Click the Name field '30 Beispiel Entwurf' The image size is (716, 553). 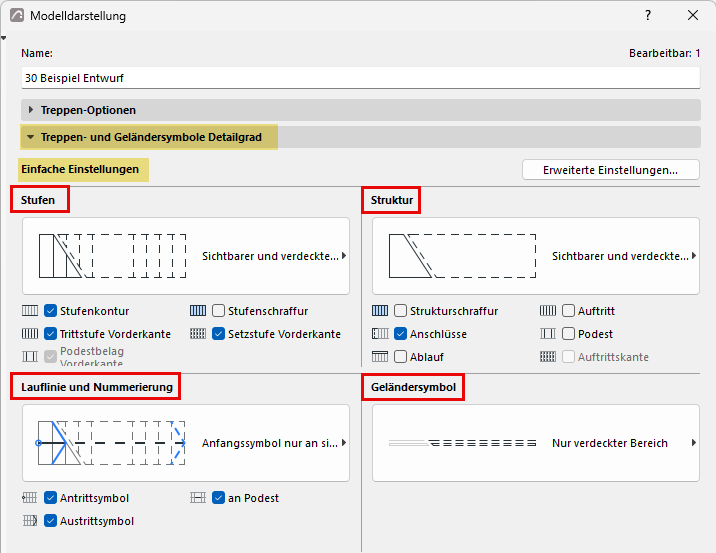pos(360,78)
